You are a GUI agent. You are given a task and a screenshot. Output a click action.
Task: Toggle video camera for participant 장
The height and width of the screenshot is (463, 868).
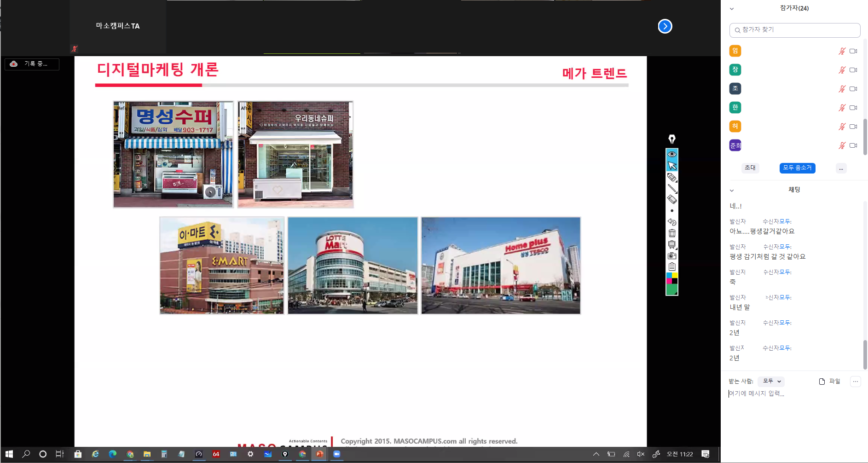[x=853, y=70]
